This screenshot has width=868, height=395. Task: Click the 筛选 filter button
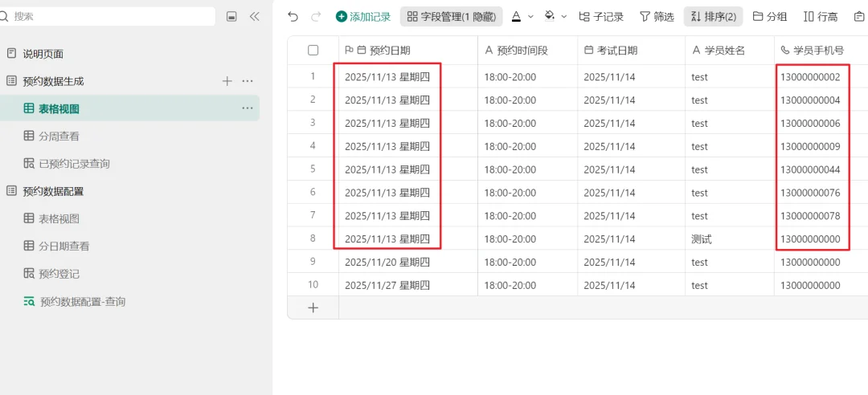[657, 17]
